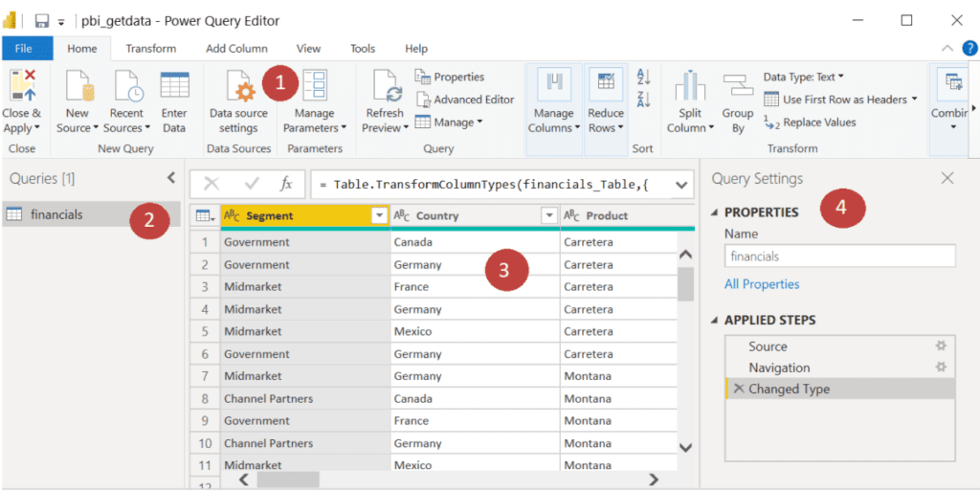Image resolution: width=980 pixels, height=491 pixels.
Task: Click the fx function icon
Action: (x=285, y=184)
